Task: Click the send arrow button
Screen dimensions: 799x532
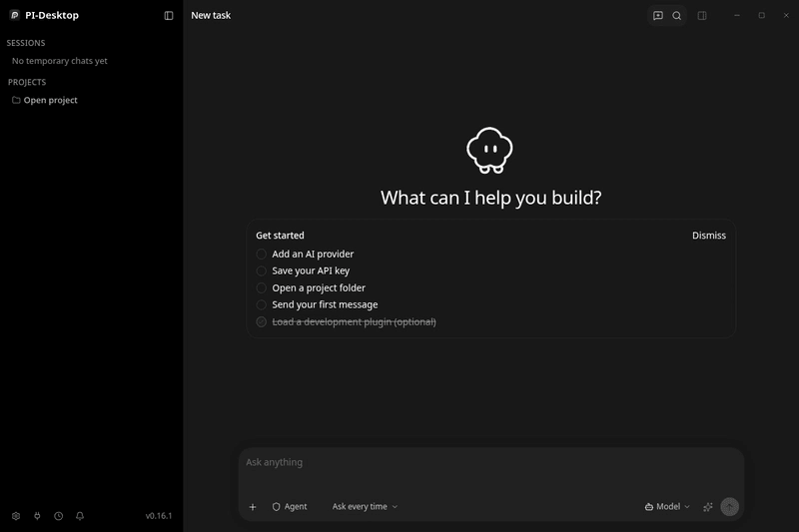Action: pos(730,506)
